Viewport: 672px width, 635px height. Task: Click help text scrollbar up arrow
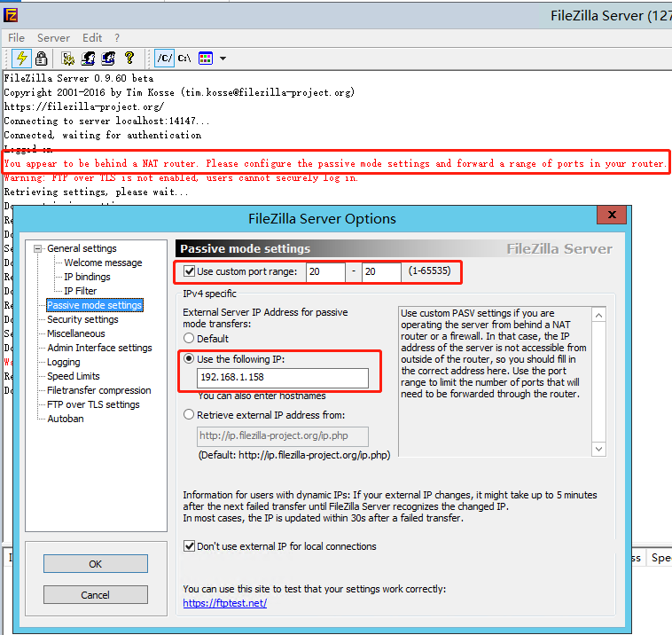coord(598,315)
